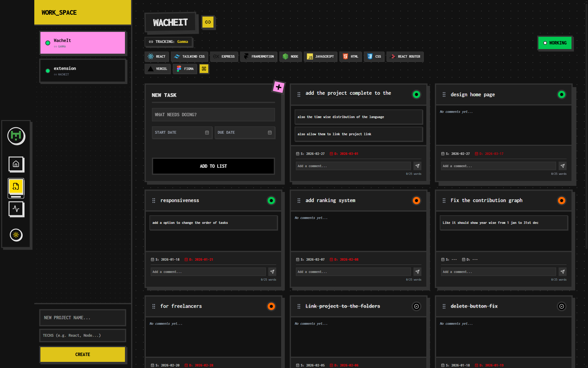Click the Tailwind CSS tech badge

pyautogui.click(x=189, y=56)
